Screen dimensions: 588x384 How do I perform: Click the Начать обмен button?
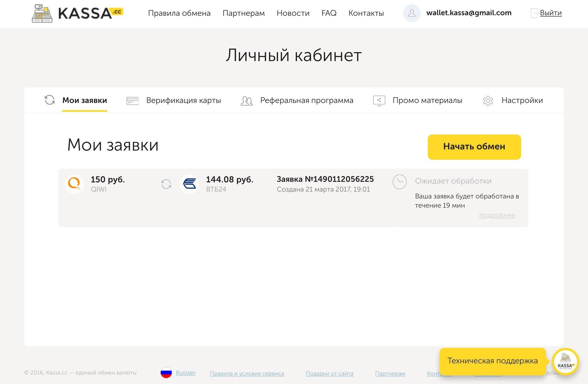474,147
